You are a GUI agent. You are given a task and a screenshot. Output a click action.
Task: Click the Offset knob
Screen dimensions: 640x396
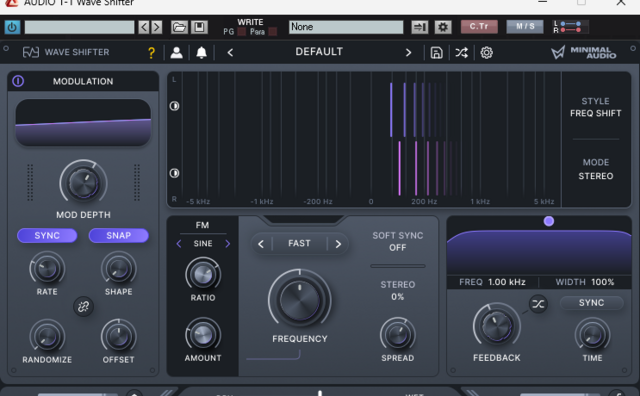tap(118, 337)
